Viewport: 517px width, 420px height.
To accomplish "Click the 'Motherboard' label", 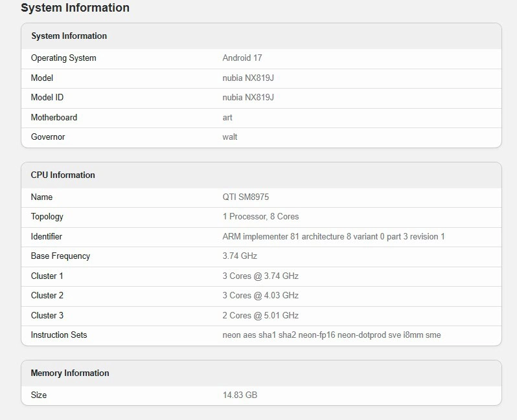I will (54, 118).
